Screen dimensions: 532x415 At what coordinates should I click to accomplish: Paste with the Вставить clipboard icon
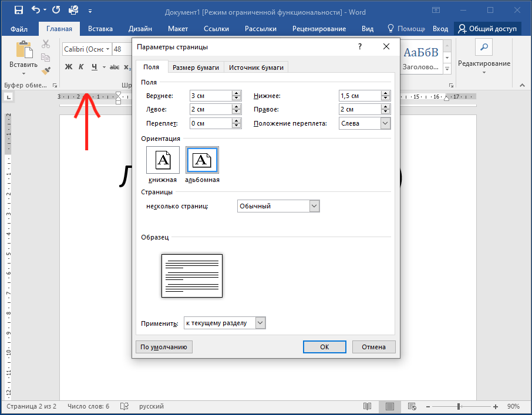click(24, 49)
